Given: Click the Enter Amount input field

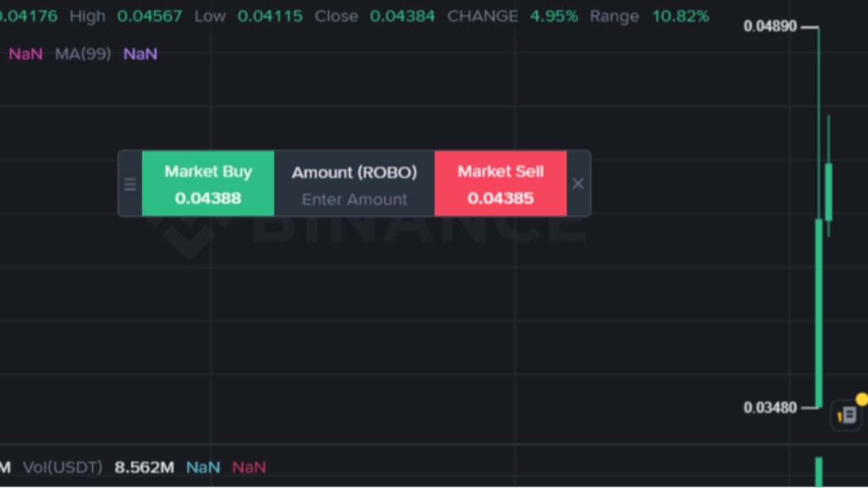Looking at the screenshot, I should click(354, 199).
